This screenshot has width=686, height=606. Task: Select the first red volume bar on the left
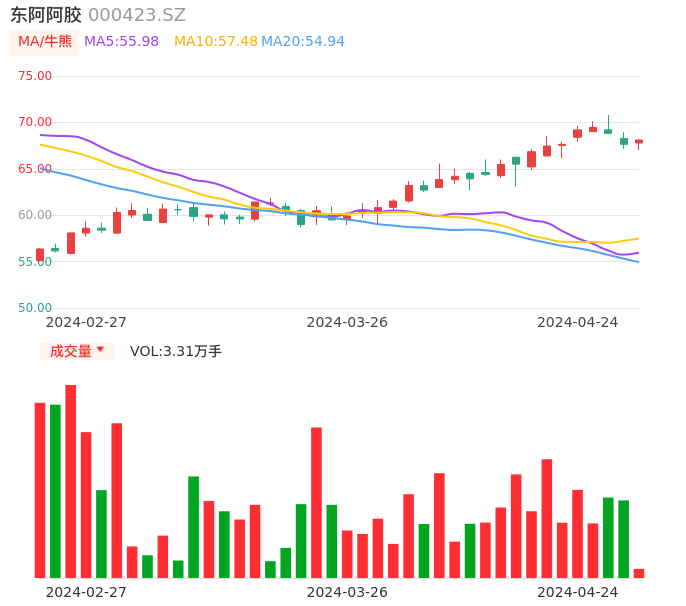pyautogui.click(x=40, y=490)
